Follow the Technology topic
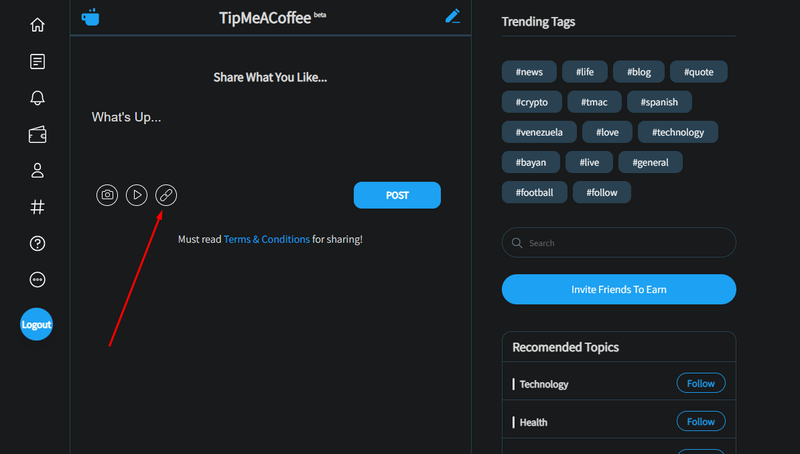The width and height of the screenshot is (800, 454). point(701,384)
